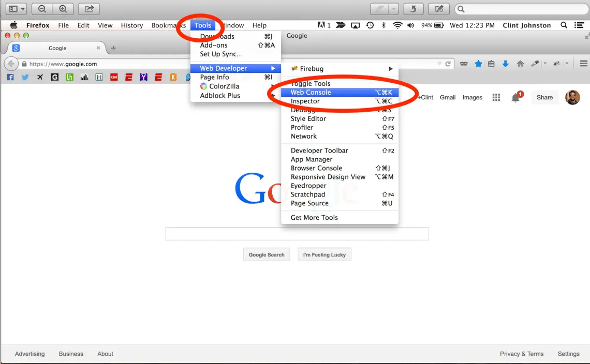Click the browser back arrow button
This screenshot has height=364, width=590.
pos(11,64)
